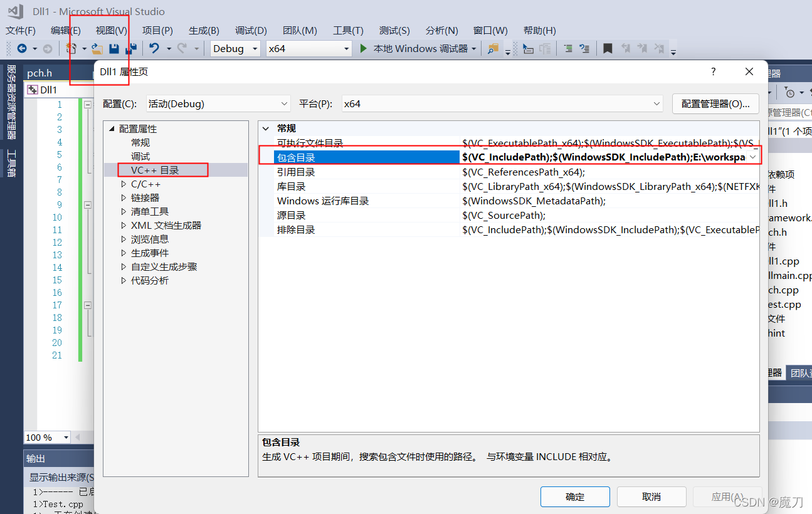Open the 100% editor zoom selector
This screenshot has height=514, width=812.
tap(47, 437)
